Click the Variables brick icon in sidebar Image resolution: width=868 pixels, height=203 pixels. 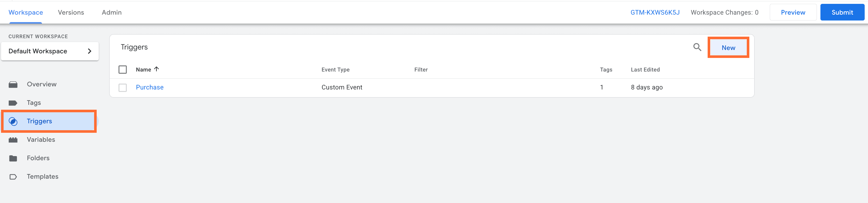coord(13,140)
